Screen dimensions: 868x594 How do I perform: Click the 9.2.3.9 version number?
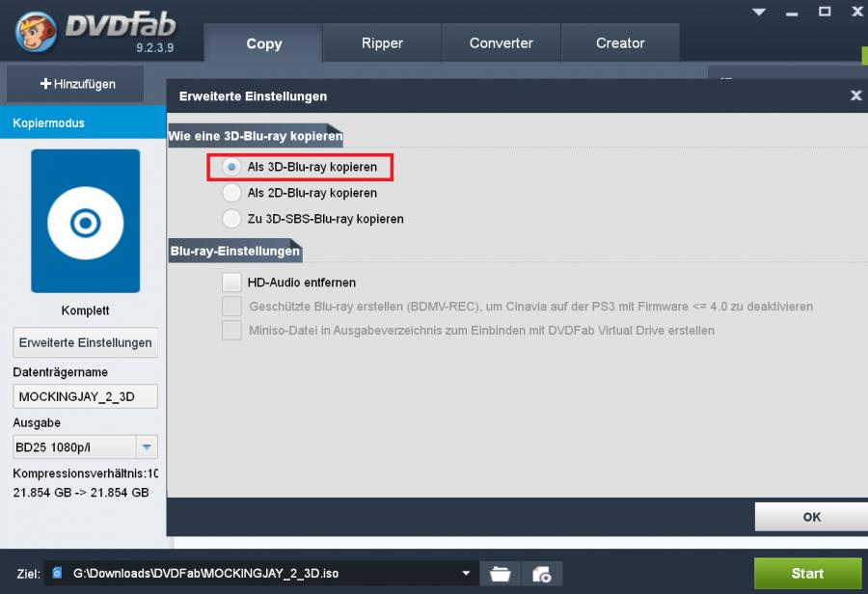tap(155, 47)
